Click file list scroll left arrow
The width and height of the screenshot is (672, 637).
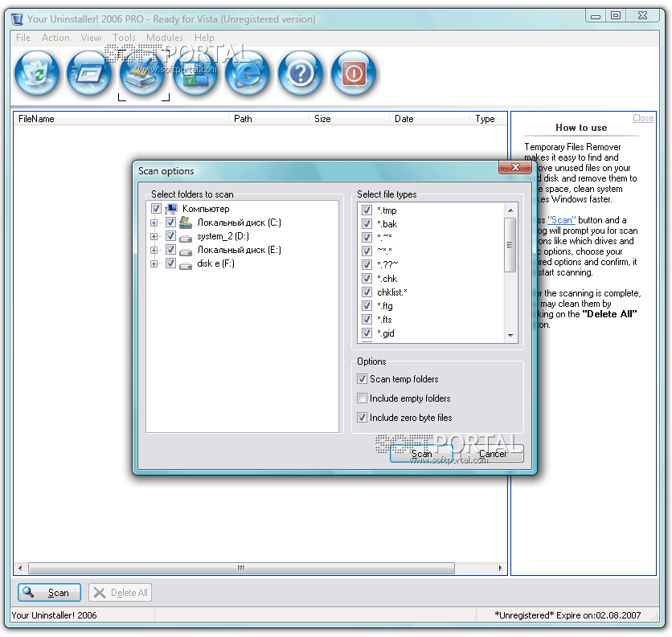point(20,568)
